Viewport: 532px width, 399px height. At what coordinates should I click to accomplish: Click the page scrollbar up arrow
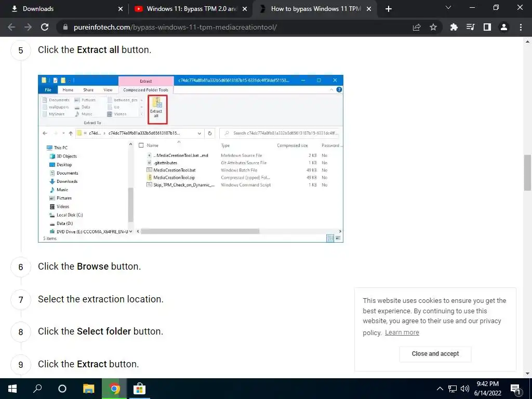(528, 42)
